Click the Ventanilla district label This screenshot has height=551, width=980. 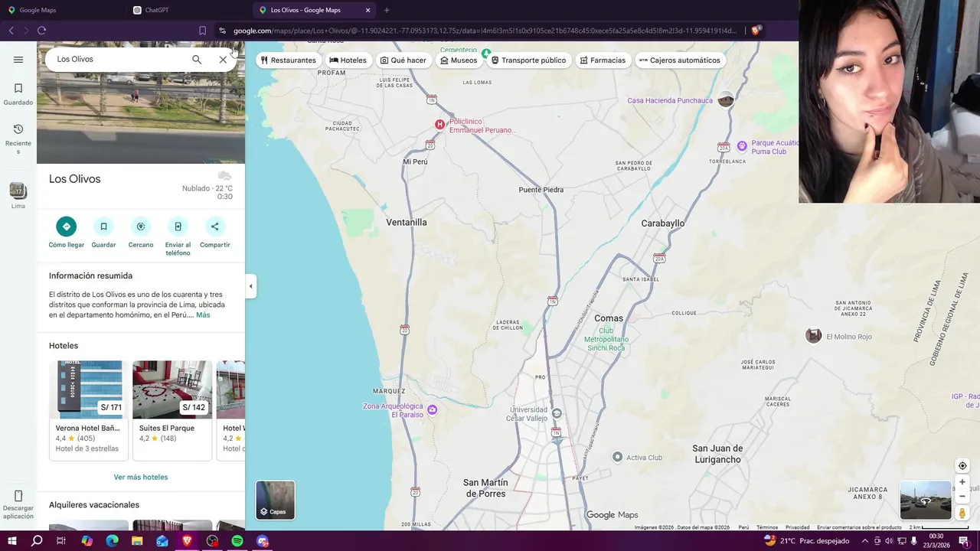407,223
